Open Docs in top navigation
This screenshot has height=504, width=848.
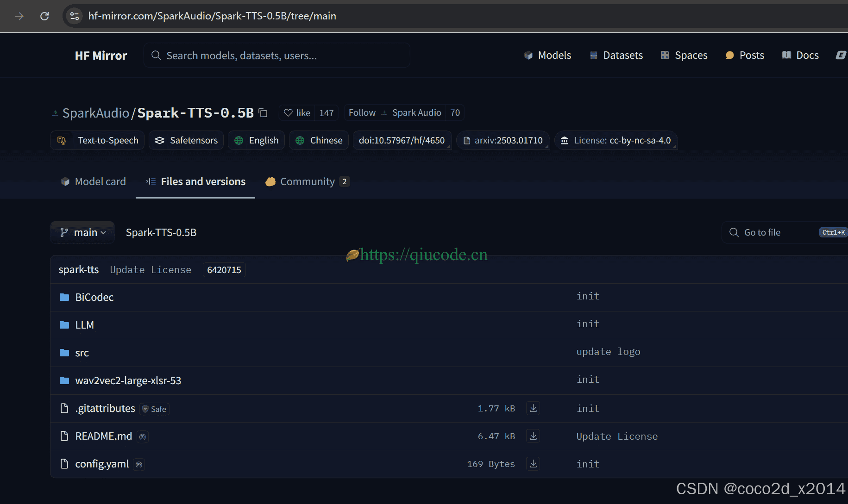(800, 56)
